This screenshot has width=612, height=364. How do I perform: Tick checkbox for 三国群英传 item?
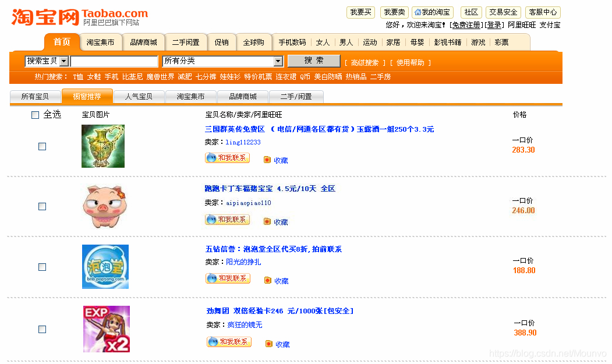pos(42,146)
